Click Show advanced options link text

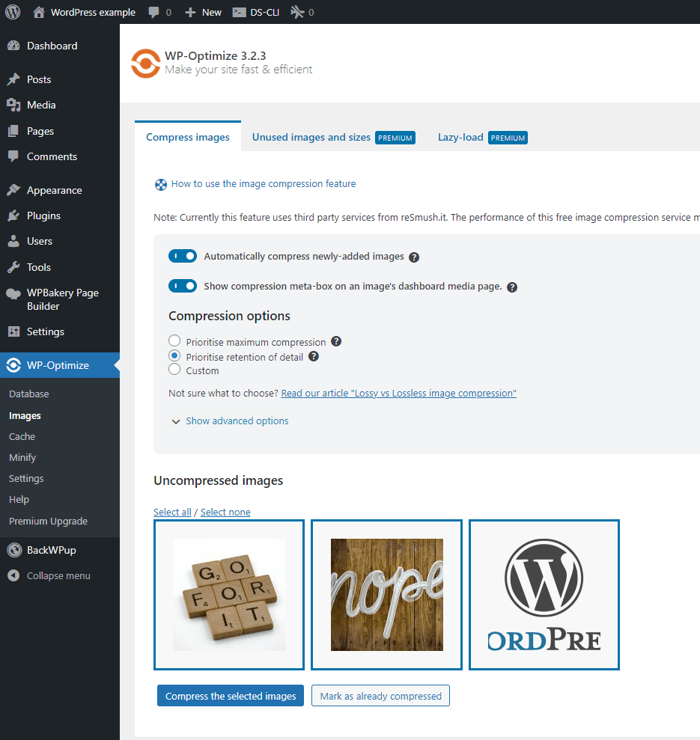click(x=237, y=421)
